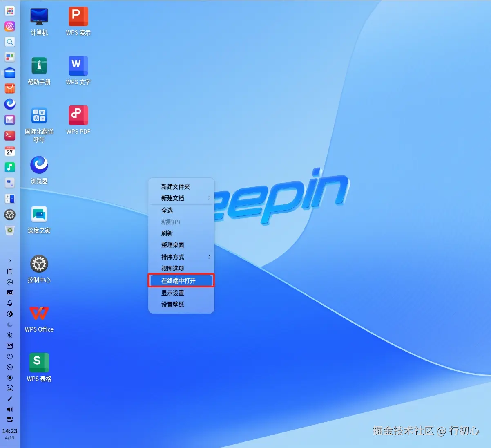491x448 pixels.
Task: Select the 帮助手册 desktop icon
Action: coord(39,71)
